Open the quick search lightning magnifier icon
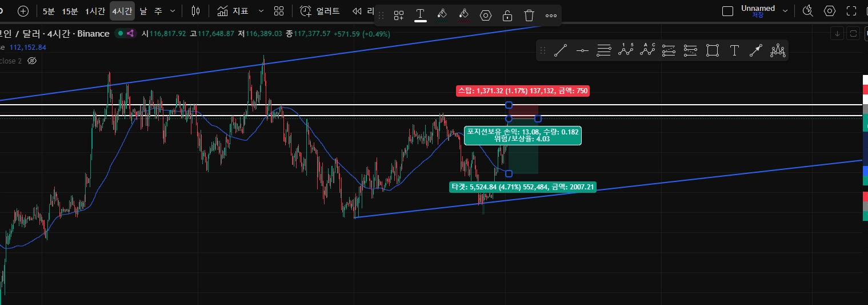 [807, 11]
